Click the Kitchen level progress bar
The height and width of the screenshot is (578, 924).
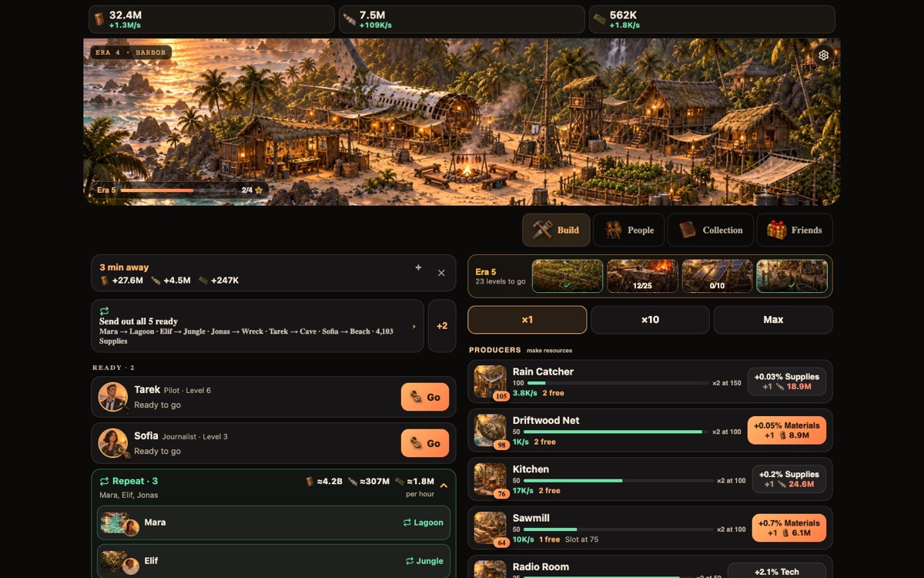click(x=620, y=481)
